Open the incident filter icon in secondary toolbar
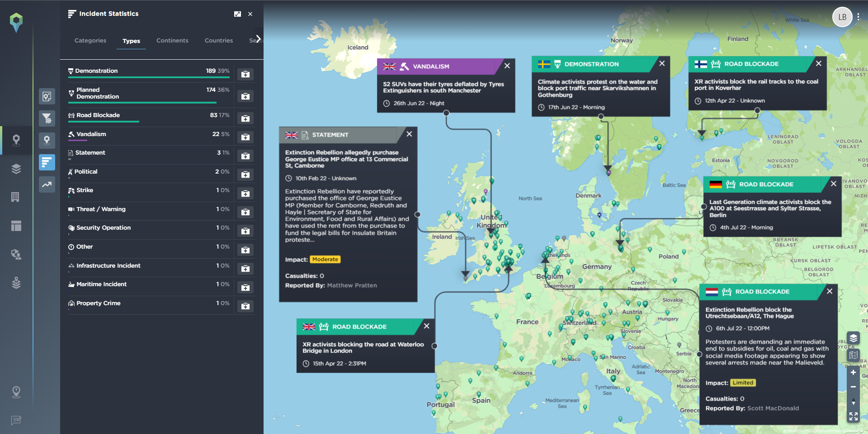The height and width of the screenshot is (434, 868). pyautogui.click(x=47, y=118)
